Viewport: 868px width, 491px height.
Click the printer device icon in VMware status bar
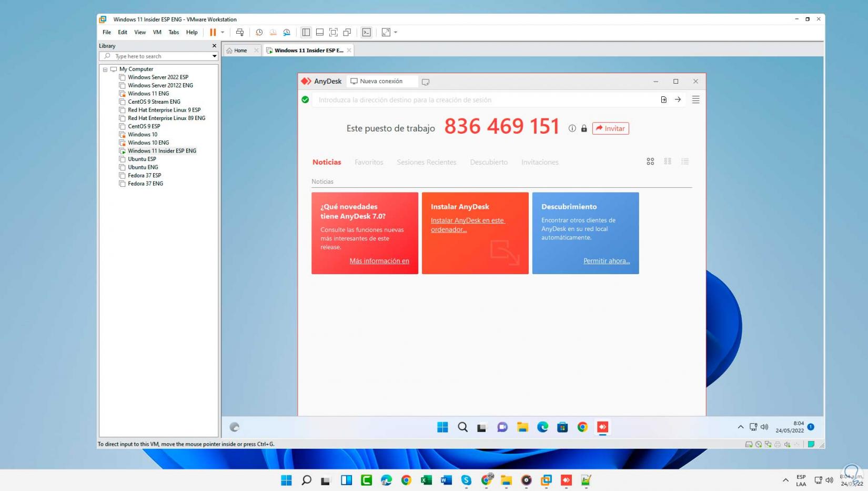pyautogui.click(x=778, y=444)
